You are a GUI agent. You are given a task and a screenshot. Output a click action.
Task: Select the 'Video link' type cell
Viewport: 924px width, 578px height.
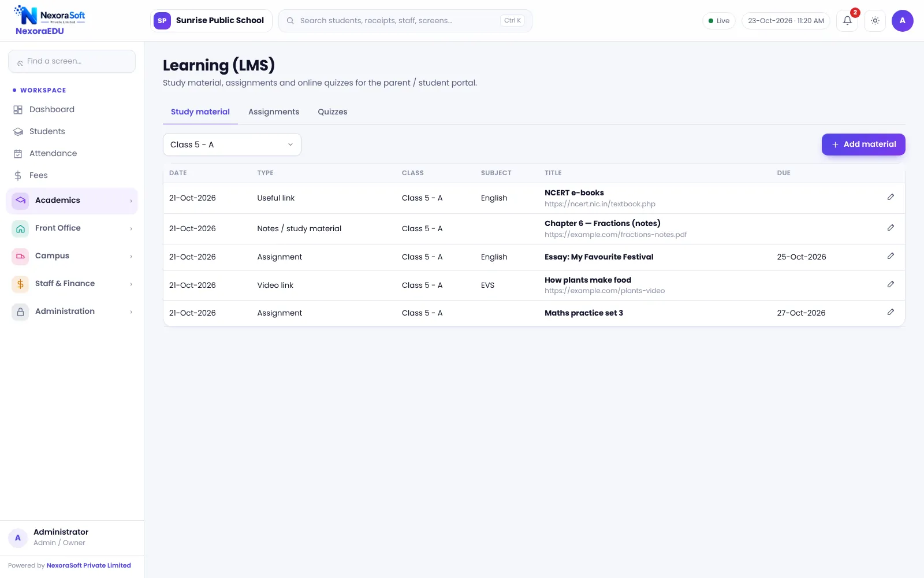coord(275,286)
